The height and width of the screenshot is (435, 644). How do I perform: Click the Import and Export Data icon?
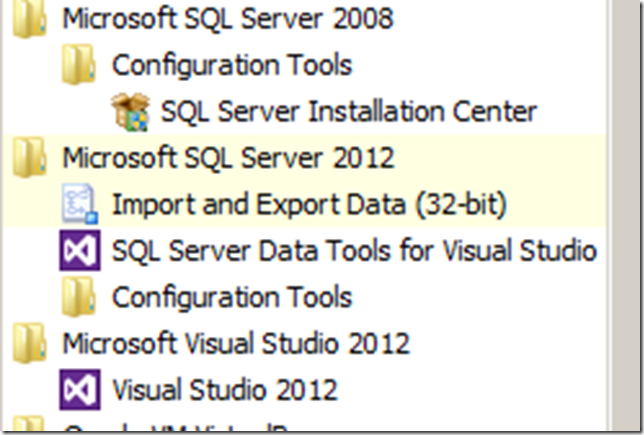click(78, 204)
